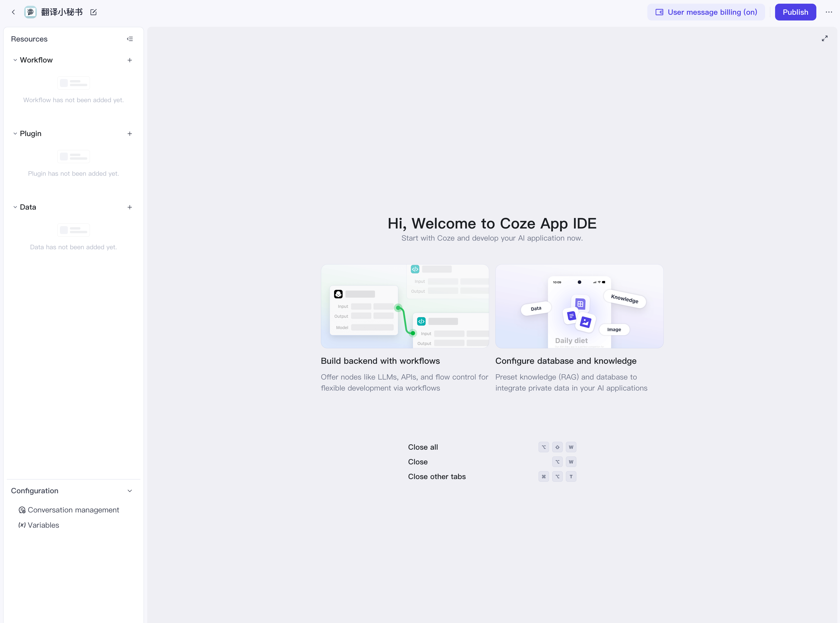The height and width of the screenshot is (623, 840).
Task: Click the Configuration section title
Action: [x=35, y=491]
